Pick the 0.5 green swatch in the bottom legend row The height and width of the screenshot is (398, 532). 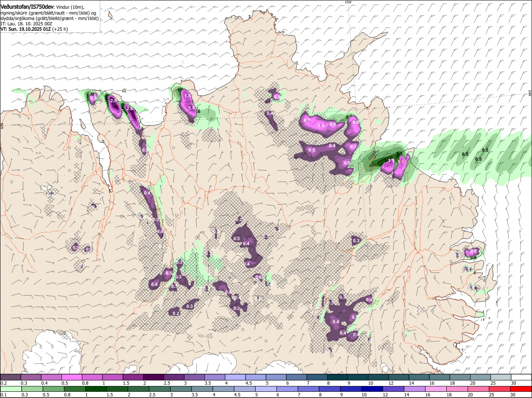(53, 389)
